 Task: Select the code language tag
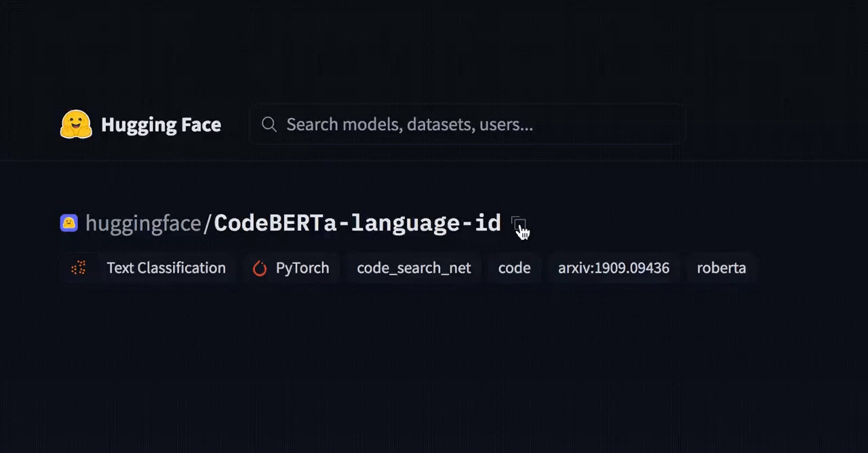point(514,268)
